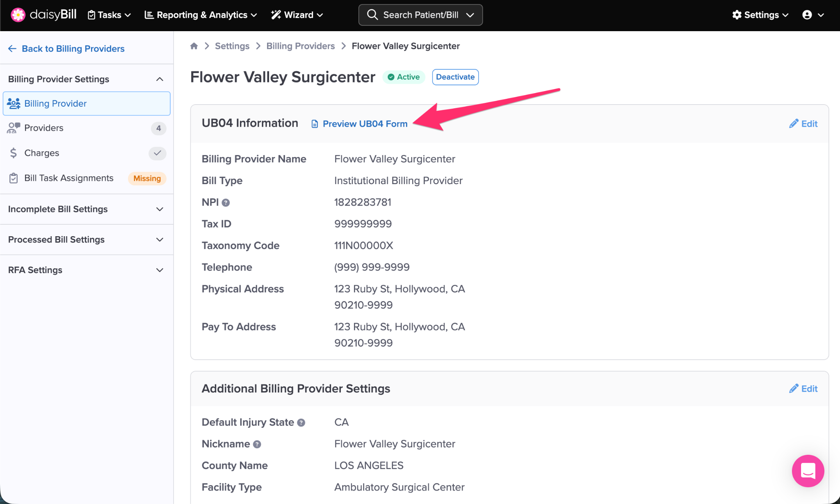The image size is (840, 504).
Task: Click the home icon in breadcrumb
Action: point(194,46)
